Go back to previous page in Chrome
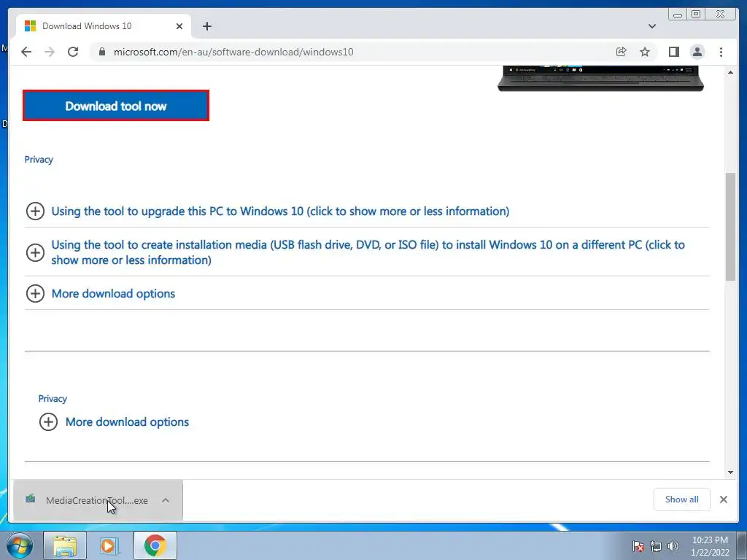 [x=26, y=52]
